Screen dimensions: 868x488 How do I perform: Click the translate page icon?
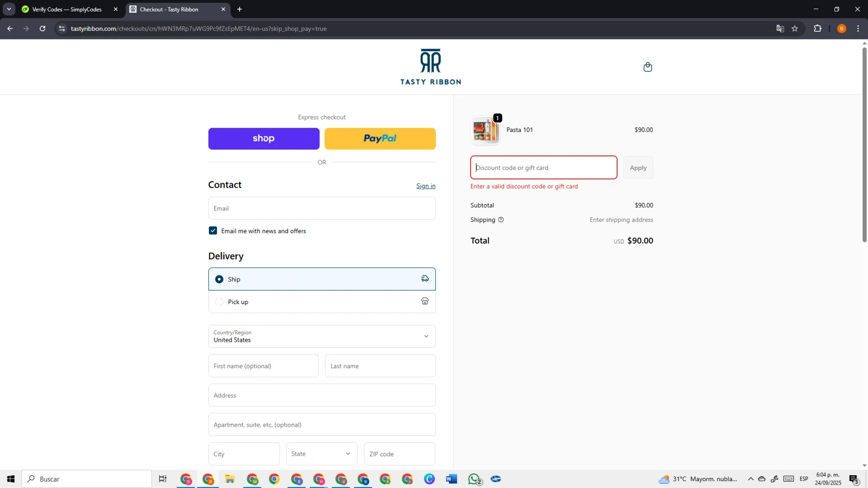780,28
